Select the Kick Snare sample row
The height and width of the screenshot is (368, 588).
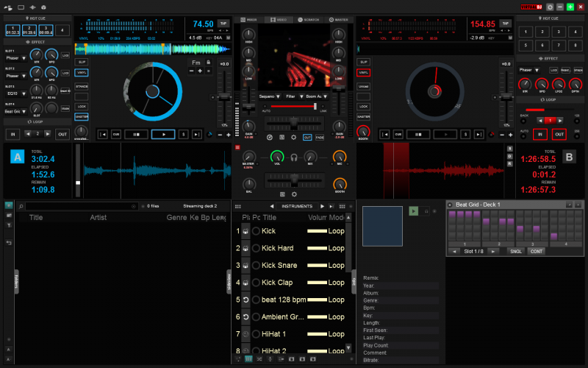click(x=279, y=265)
